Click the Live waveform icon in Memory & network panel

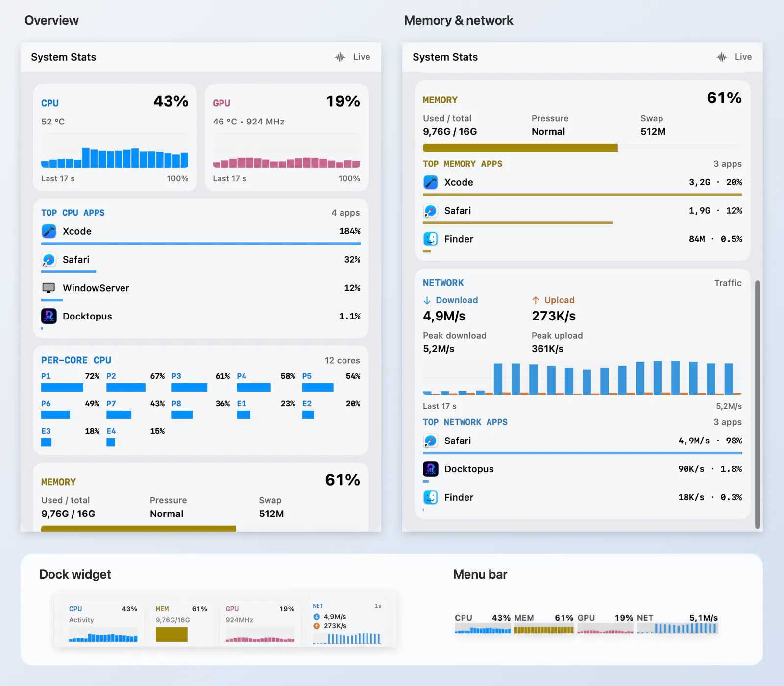tap(722, 57)
